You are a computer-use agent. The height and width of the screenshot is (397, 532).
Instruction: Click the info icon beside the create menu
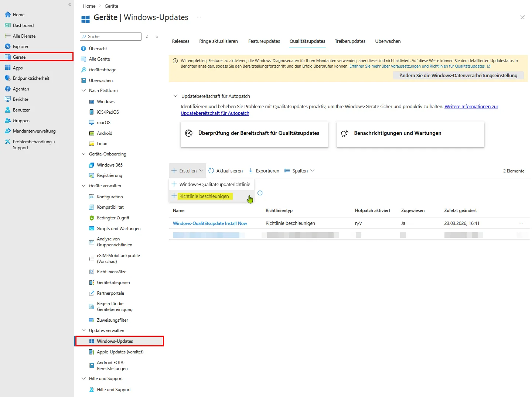click(x=260, y=193)
